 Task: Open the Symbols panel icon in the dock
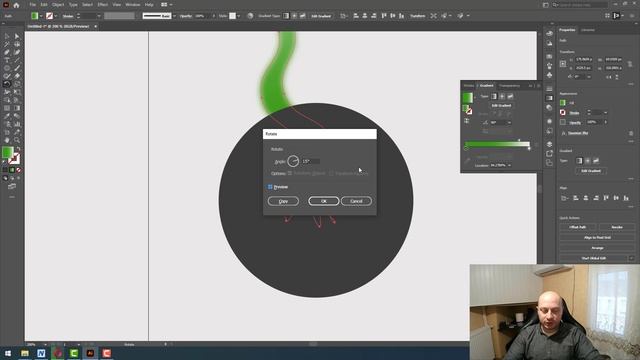click(x=549, y=75)
